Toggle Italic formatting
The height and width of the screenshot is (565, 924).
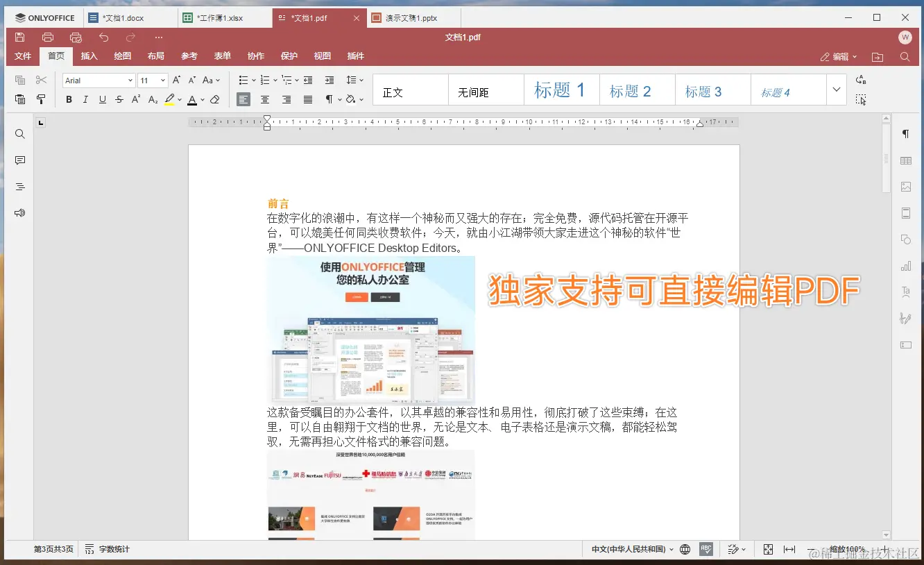point(85,99)
